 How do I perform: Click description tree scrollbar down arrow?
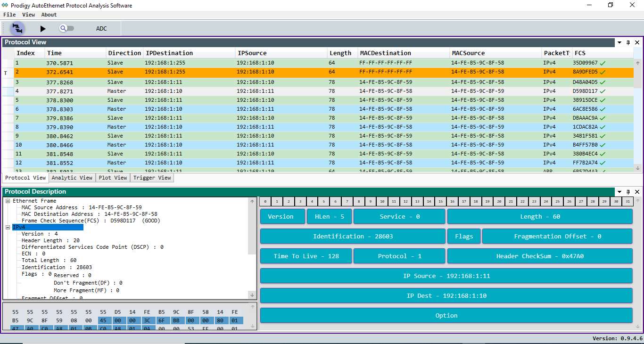252,295
